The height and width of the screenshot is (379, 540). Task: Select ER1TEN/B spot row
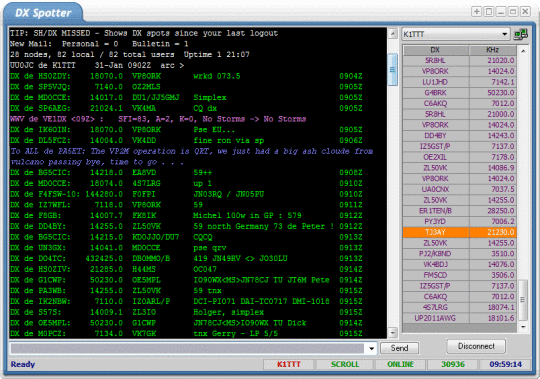pyautogui.click(x=459, y=211)
